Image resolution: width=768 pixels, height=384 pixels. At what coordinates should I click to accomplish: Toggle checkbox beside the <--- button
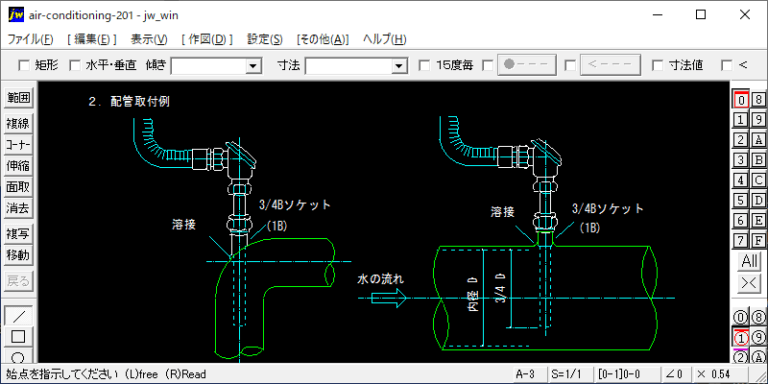tap(570, 65)
